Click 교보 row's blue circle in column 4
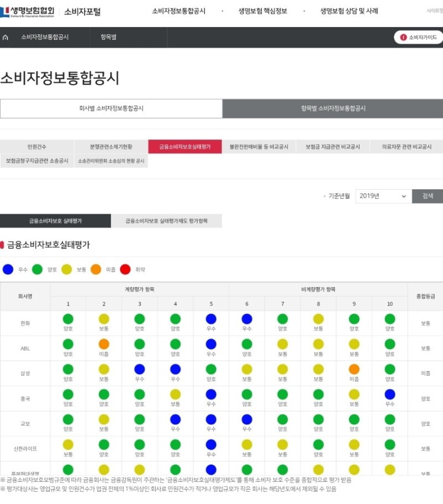Image resolution: width=443 pixels, height=504 pixels. [x=176, y=419]
